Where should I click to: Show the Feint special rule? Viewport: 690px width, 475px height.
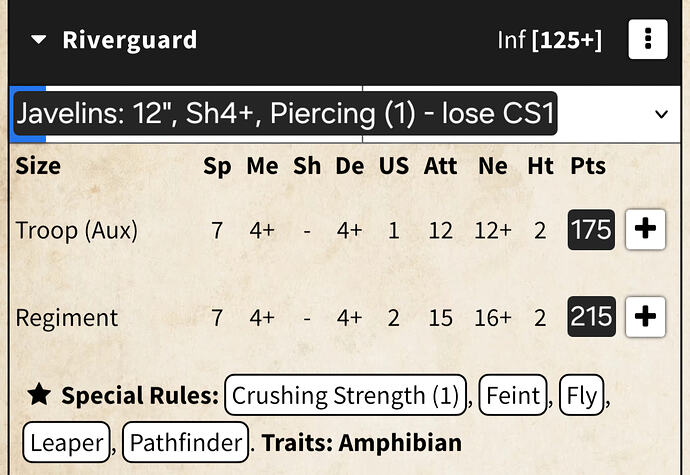coord(514,396)
